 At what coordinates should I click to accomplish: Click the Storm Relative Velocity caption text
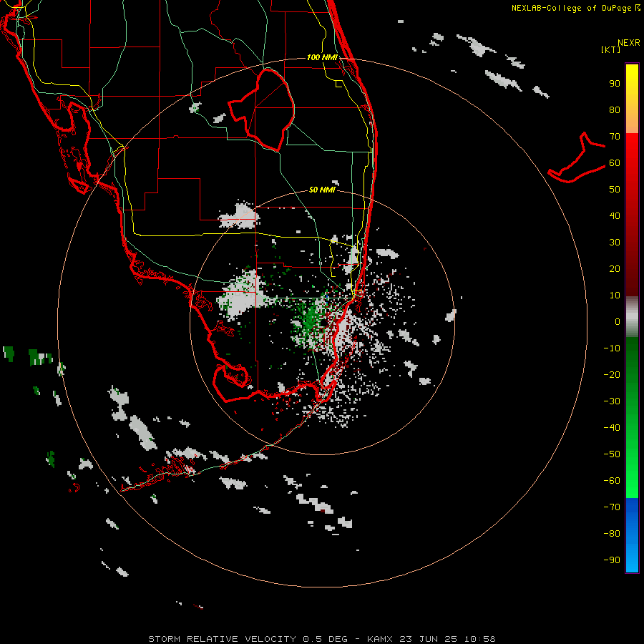click(321, 639)
